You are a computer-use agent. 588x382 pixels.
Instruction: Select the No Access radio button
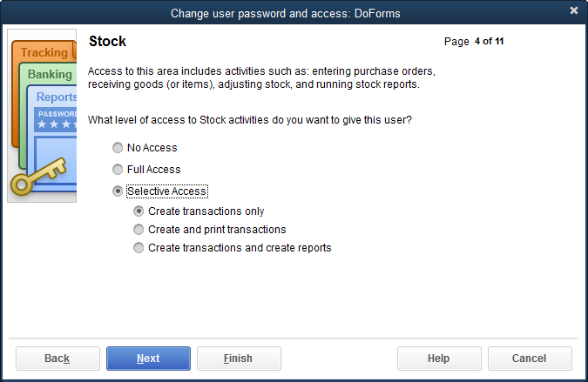118,148
